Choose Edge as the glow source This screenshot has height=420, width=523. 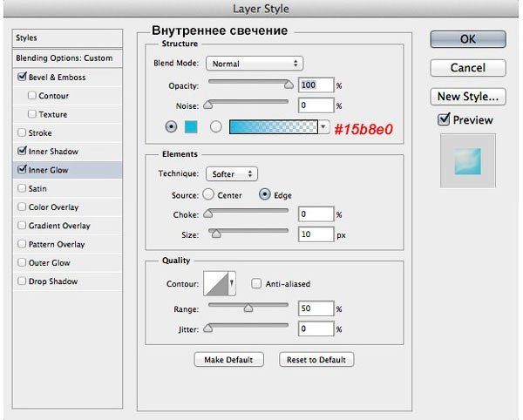click(x=264, y=195)
